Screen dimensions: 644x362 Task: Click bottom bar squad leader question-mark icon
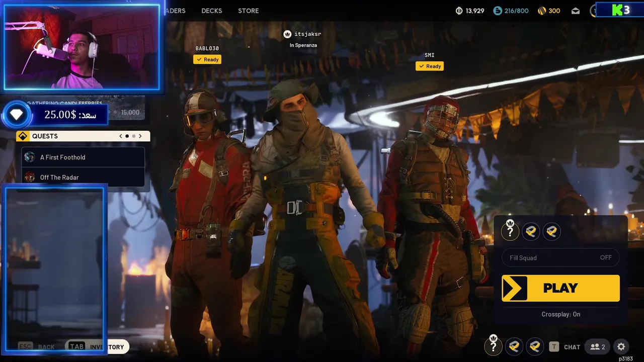(494, 346)
